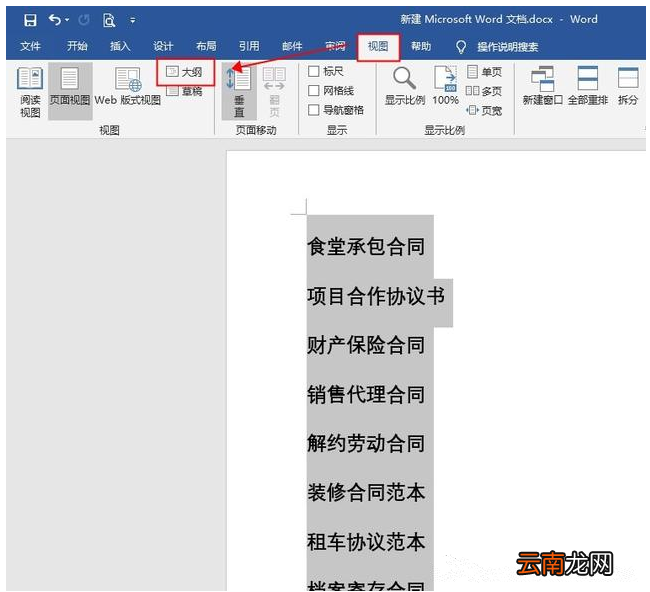
Task: Switch to the 开始 ribbon tab
Action: click(x=77, y=46)
